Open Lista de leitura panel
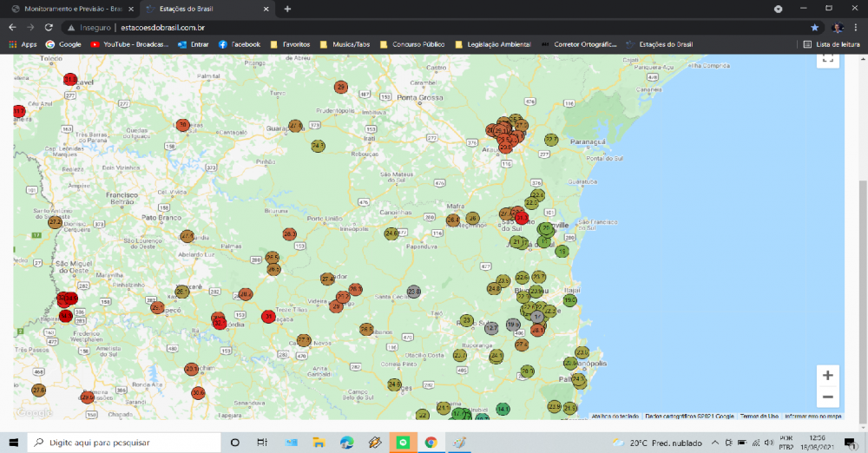This screenshot has height=453, width=868. pos(832,44)
